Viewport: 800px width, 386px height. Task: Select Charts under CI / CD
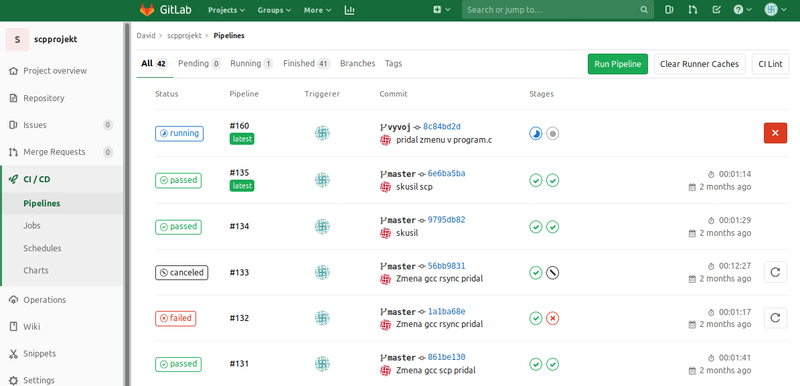(36, 270)
